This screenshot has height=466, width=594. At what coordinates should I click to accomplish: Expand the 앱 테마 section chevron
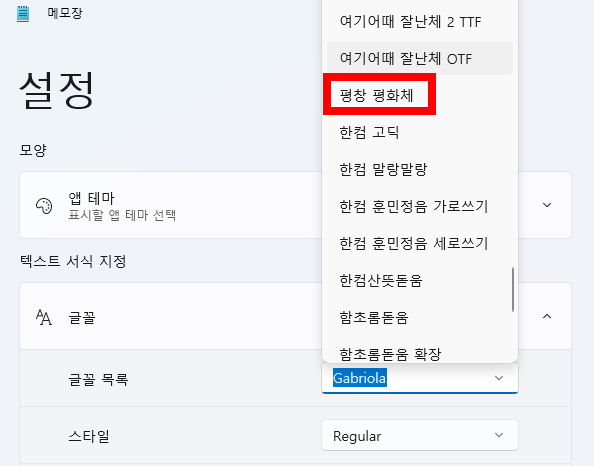tap(547, 205)
